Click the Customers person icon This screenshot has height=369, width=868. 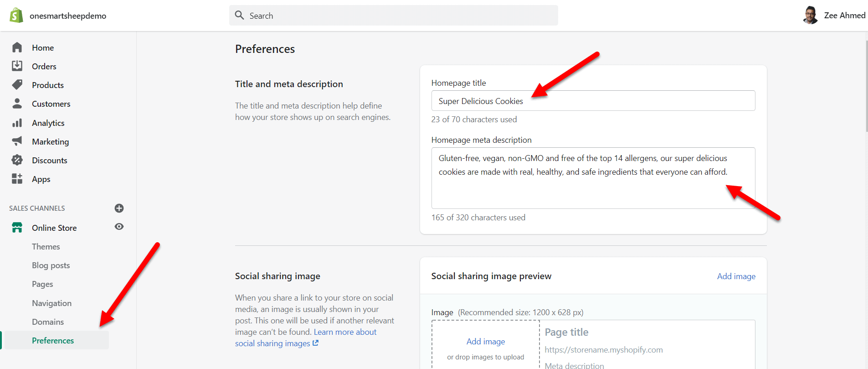[17, 104]
